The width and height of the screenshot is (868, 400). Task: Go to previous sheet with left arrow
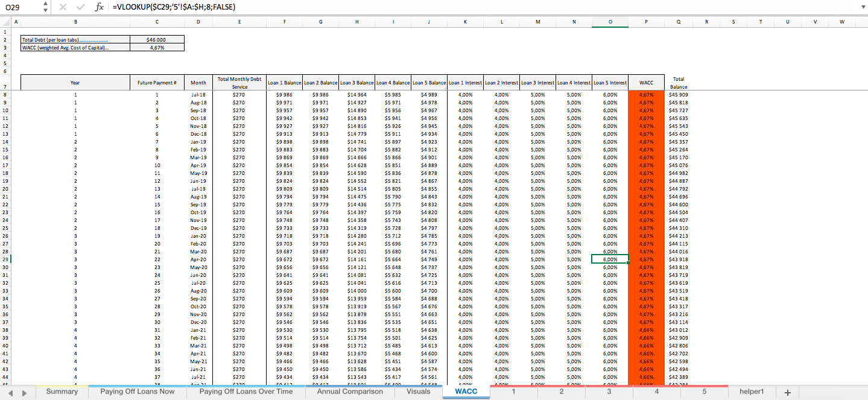pyautogui.click(x=10, y=393)
